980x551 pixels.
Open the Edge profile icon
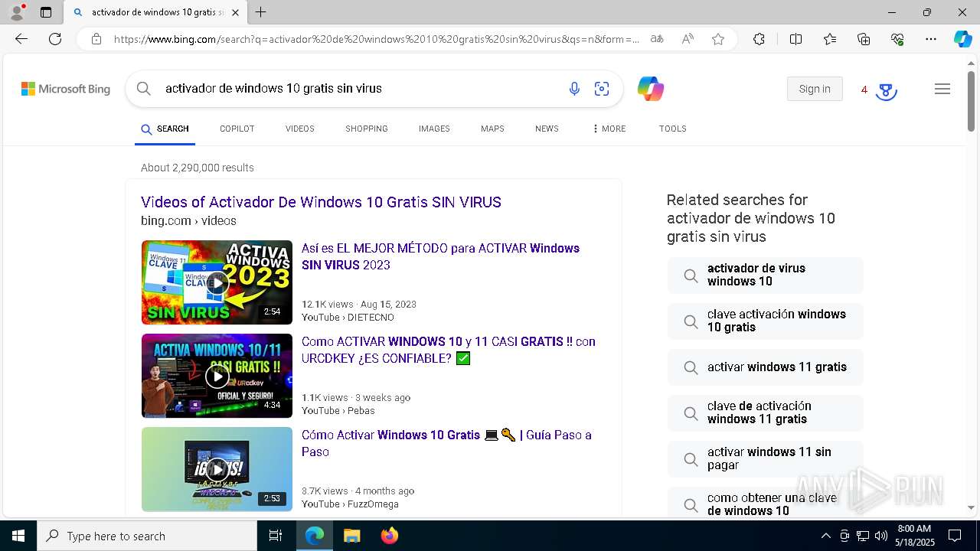click(17, 12)
